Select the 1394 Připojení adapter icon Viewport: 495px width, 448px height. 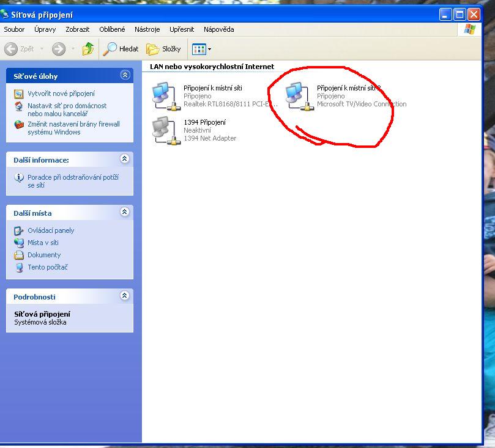click(x=166, y=130)
